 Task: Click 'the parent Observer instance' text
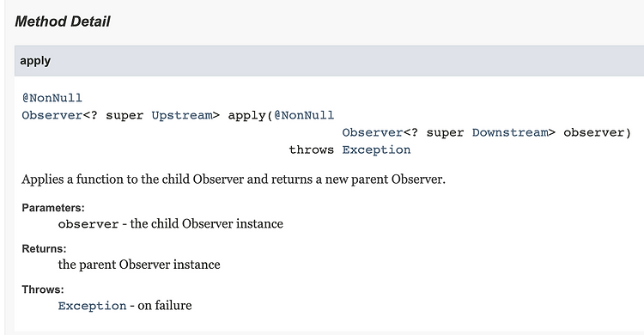[x=139, y=265]
